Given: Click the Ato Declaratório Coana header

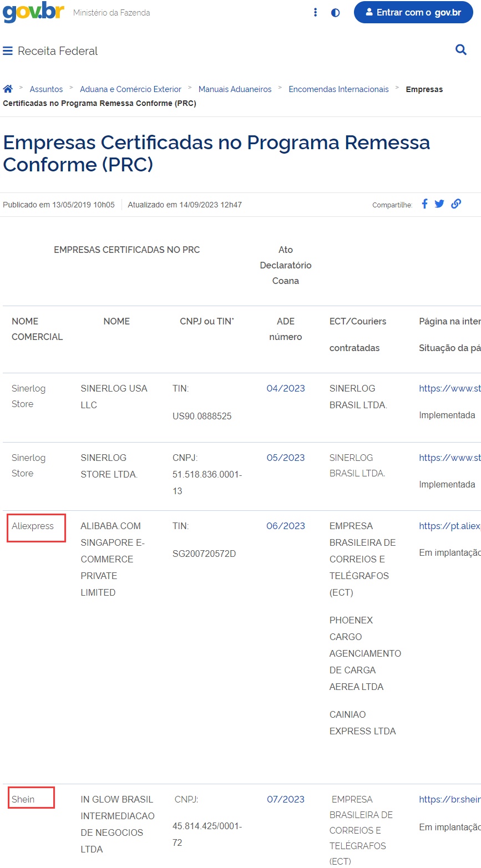Looking at the screenshot, I should click(x=286, y=265).
